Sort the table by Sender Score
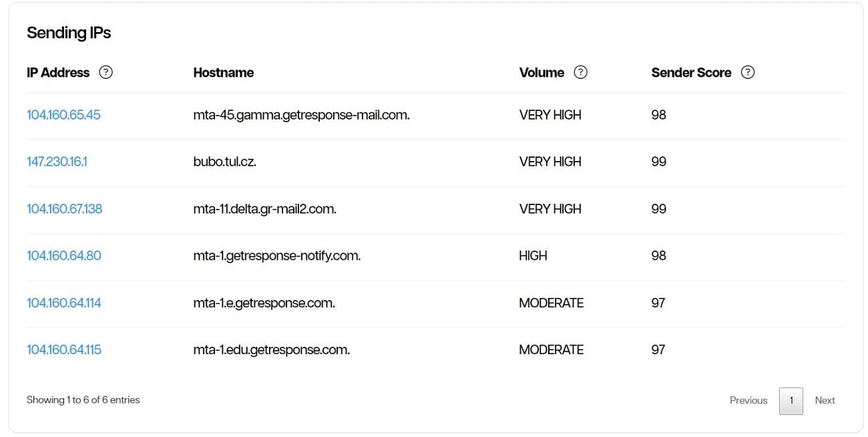Screen dimensions: 868x437 pyautogui.click(x=691, y=72)
